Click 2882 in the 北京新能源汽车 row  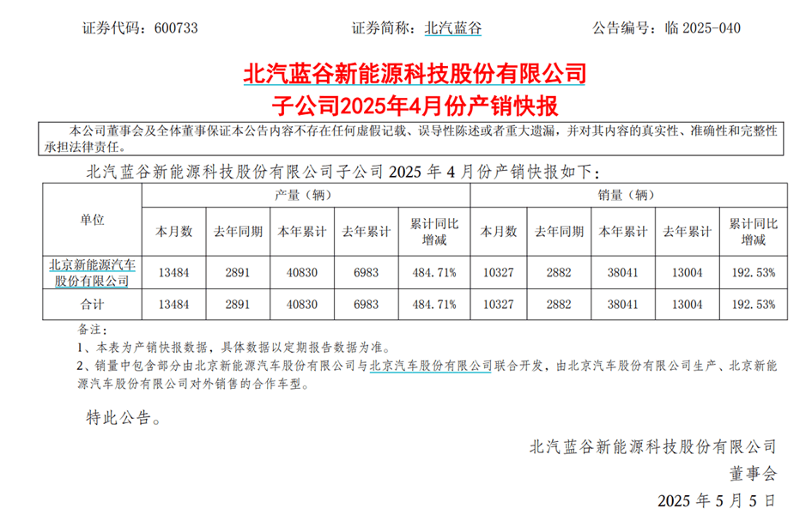(x=560, y=273)
